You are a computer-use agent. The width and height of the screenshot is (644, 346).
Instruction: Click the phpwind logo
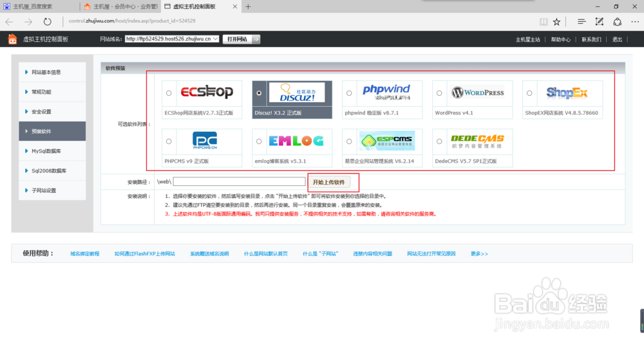pos(386,92)
